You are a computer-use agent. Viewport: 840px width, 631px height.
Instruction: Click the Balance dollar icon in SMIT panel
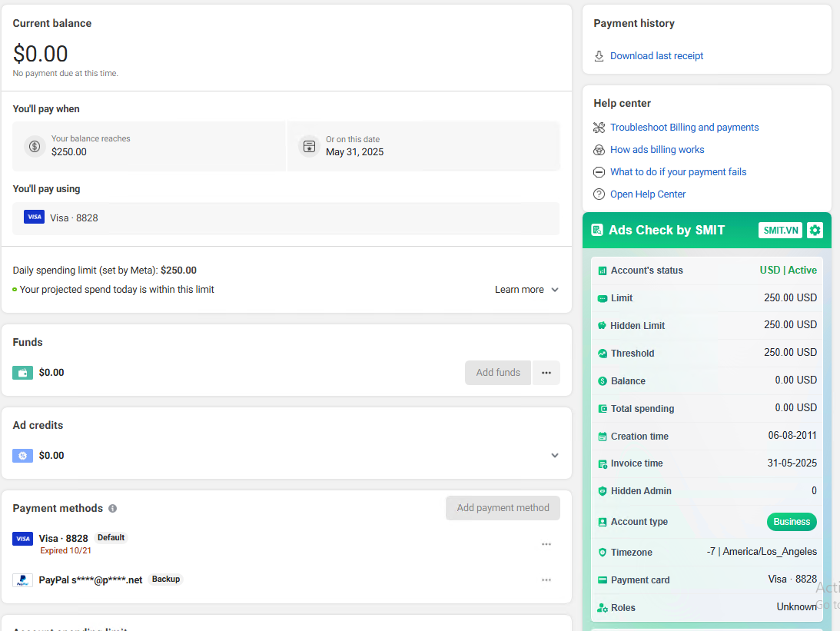click(603, 381)
